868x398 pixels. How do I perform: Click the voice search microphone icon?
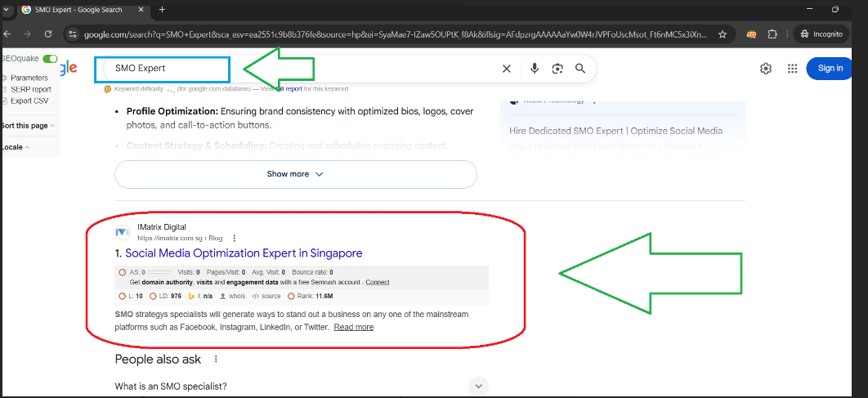click(x=535, y=69)
